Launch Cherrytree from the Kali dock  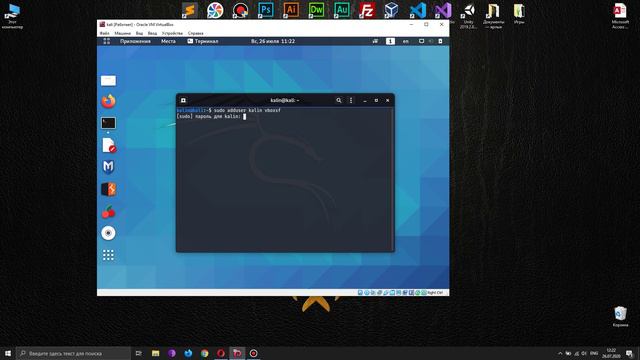[x=108, y=211]
